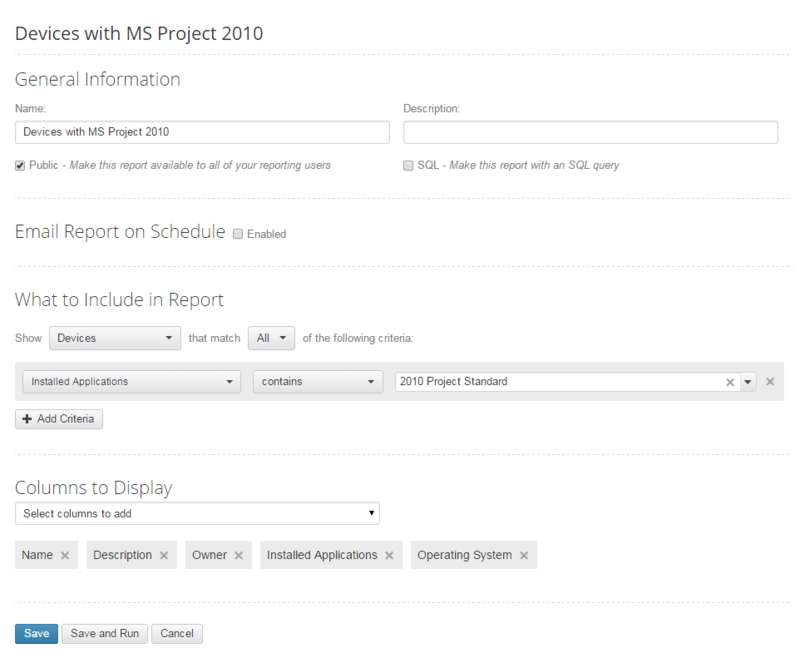Click inside the Description input field
Viewport: 800px width, 658px height.
click(x=591, y=131)
